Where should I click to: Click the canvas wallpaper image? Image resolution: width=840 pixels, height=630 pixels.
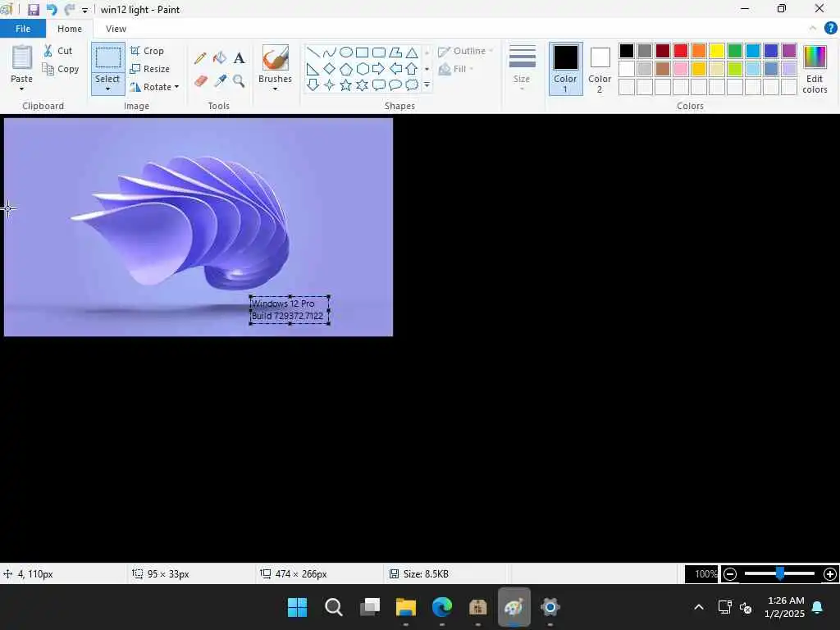tap(199, 227)
